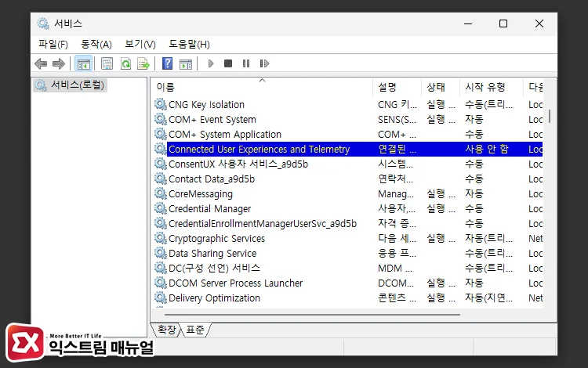Click gear icon beside Cryptographic Services
This screenshot has height=368, width=588.
pos(161,238)
